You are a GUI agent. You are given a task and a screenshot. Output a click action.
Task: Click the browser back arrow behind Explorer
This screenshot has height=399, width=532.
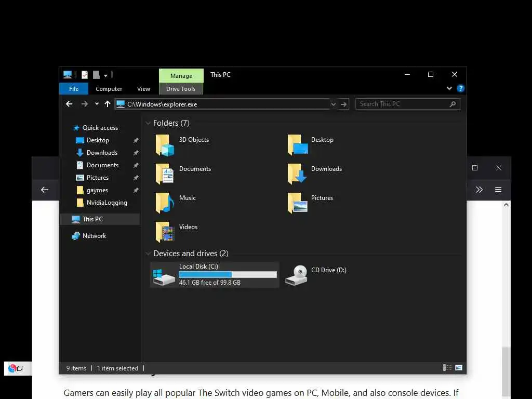[x=45, y=190]
